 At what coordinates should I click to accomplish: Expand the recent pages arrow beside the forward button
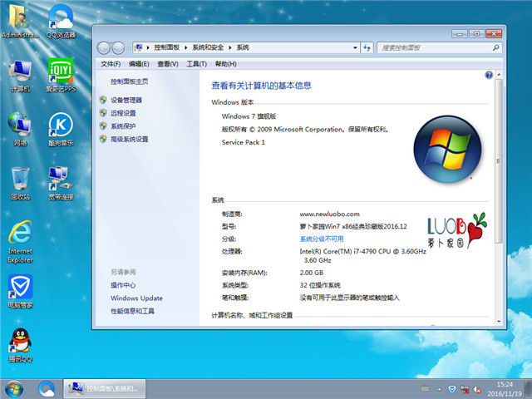pos(128,48)
